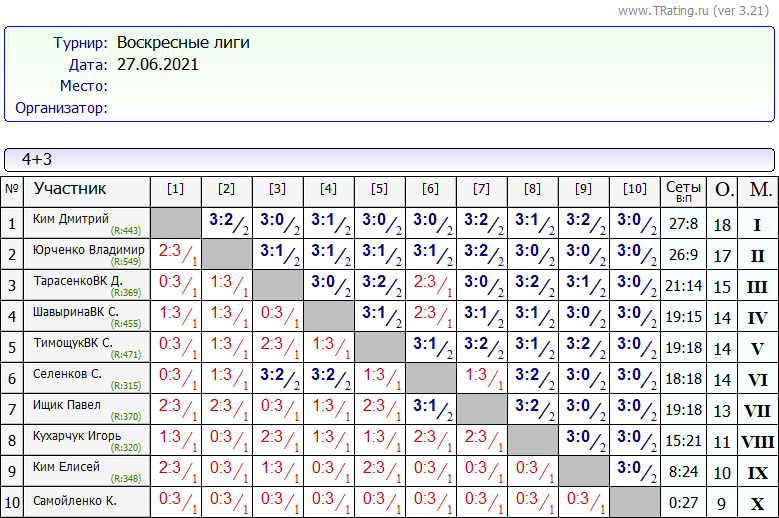Click ТарасенкоВК Д.'s result against opponent [6]
This screenshot has width=779, height=518.
click(x=431, y=284)
